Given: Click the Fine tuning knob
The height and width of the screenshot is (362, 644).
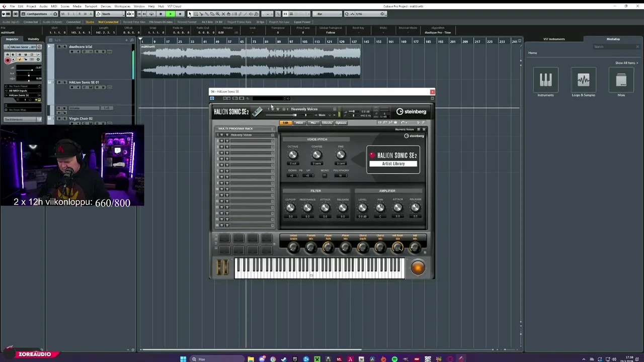Looking at the screenshot, I should pos(341,155).
